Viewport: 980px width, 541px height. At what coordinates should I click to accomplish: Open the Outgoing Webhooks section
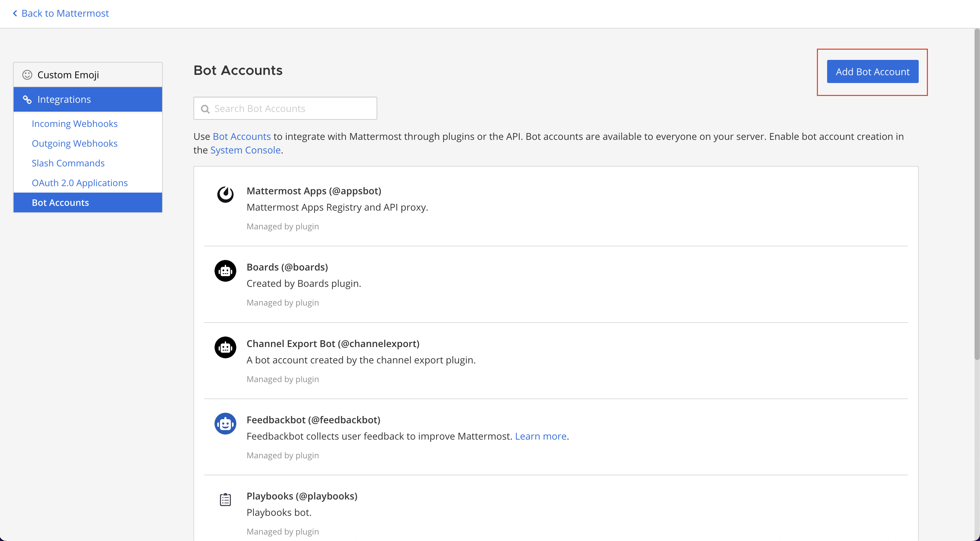point(75,143)
